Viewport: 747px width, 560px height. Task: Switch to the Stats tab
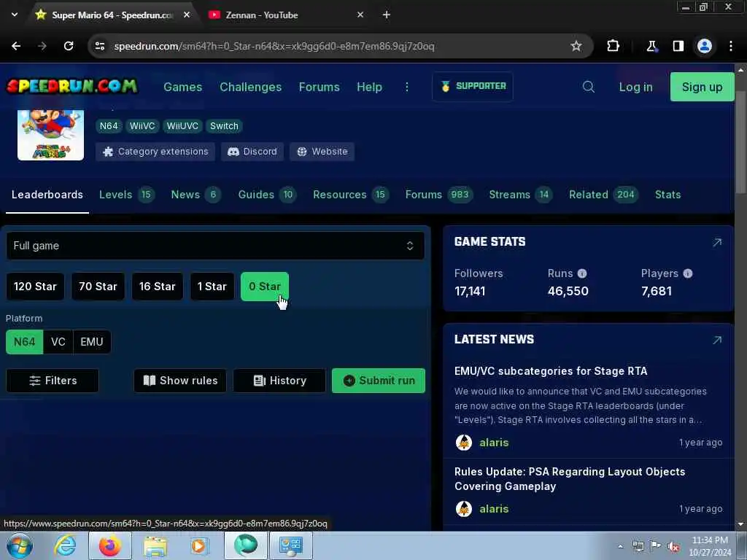pos(668,194)
